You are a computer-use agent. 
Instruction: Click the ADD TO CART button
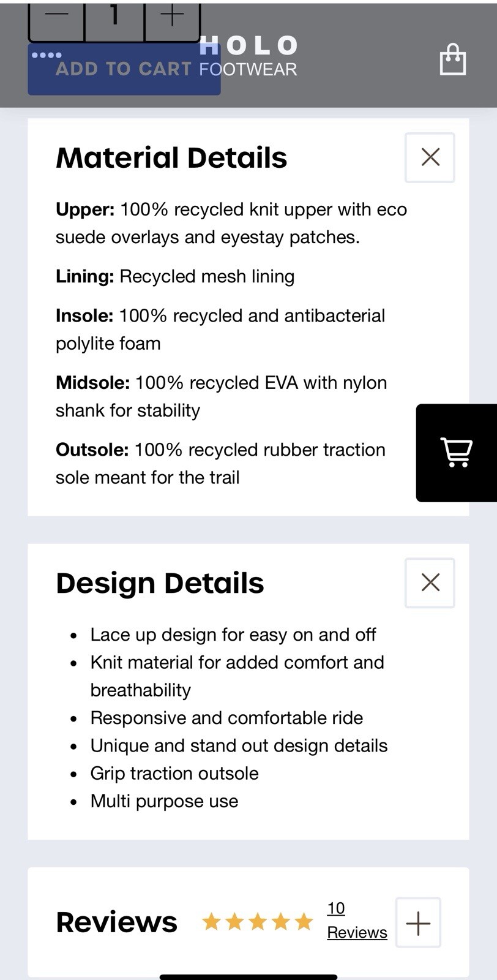click(x=124, y=69)
